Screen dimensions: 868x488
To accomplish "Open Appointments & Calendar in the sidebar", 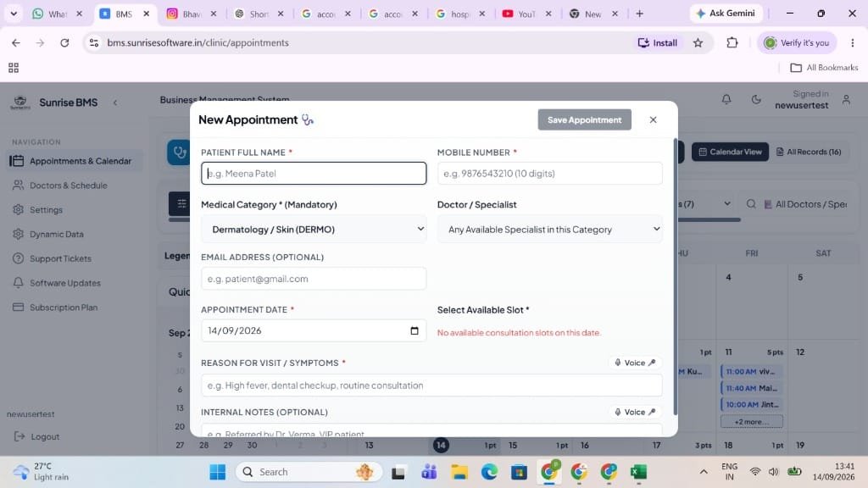I will click(75, 161).
